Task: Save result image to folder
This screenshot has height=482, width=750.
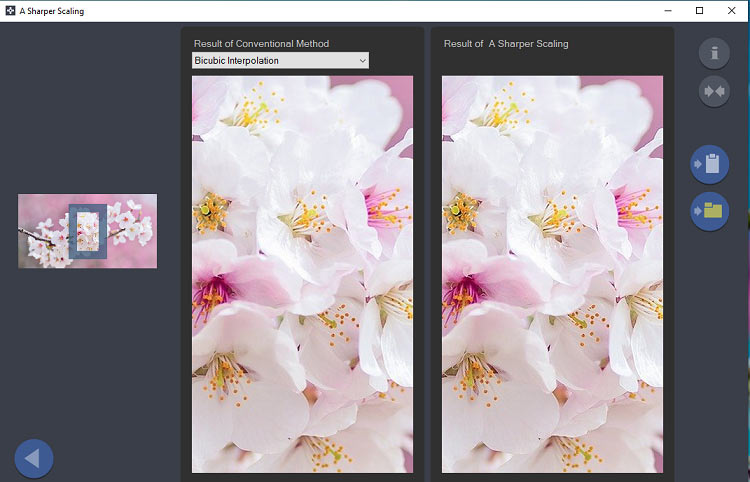Action: tap(709, 211)
